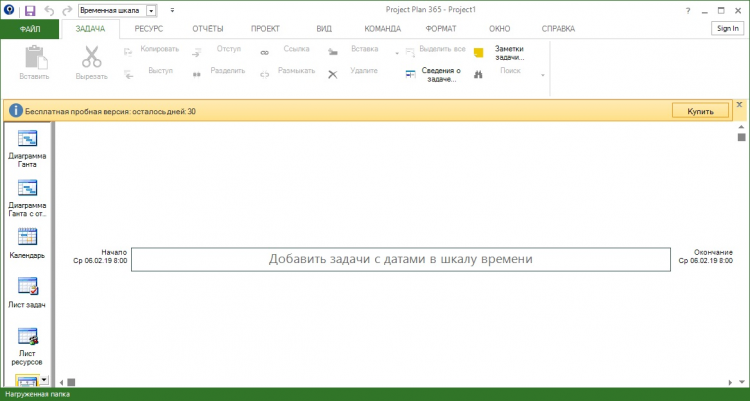The image size is (750, 401).
Task: Click the trial days remaining message
Action: [110, 111]
